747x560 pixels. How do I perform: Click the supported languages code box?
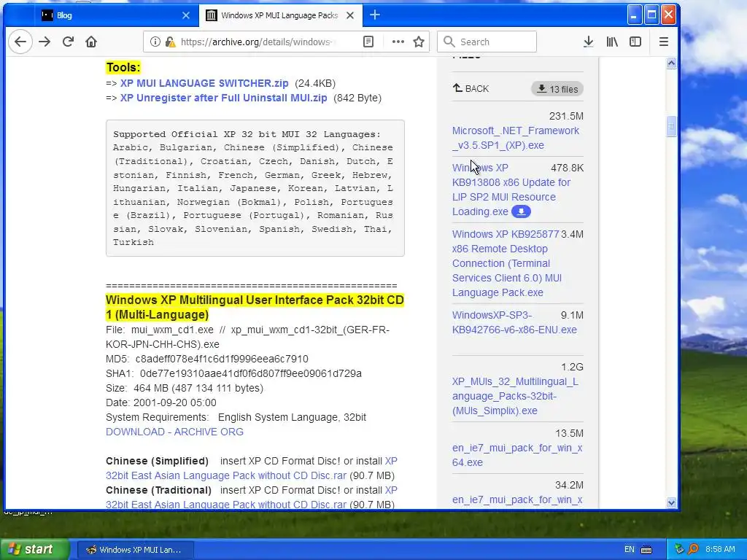255,188
